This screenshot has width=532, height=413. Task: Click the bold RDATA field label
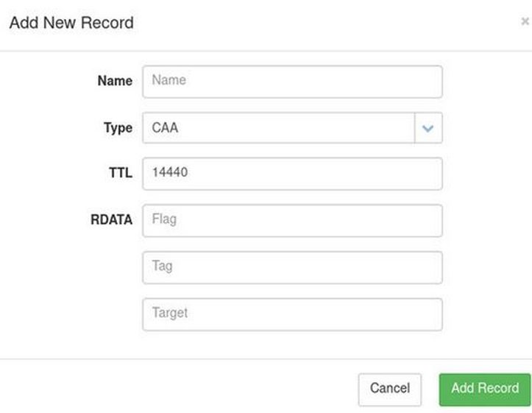point(111,220)
